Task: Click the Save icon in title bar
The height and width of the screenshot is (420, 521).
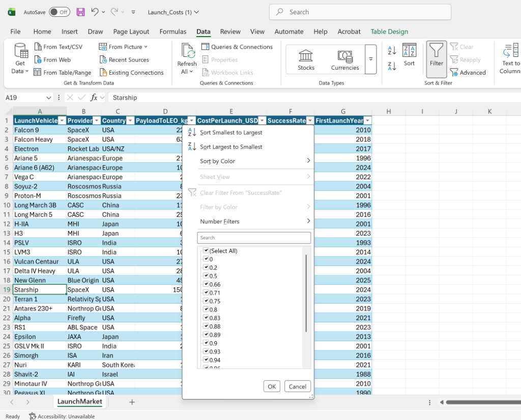Action: click(80, 12)
